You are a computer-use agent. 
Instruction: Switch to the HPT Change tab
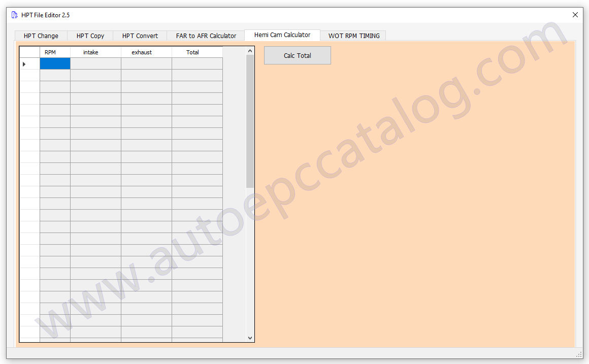point(41,36)
